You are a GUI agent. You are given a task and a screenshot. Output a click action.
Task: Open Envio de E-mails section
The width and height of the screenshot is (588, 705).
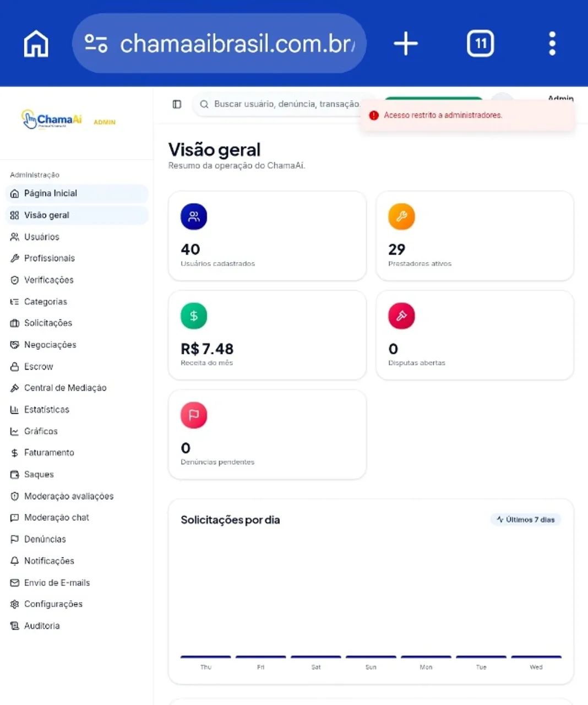click(x=77, y=583)
